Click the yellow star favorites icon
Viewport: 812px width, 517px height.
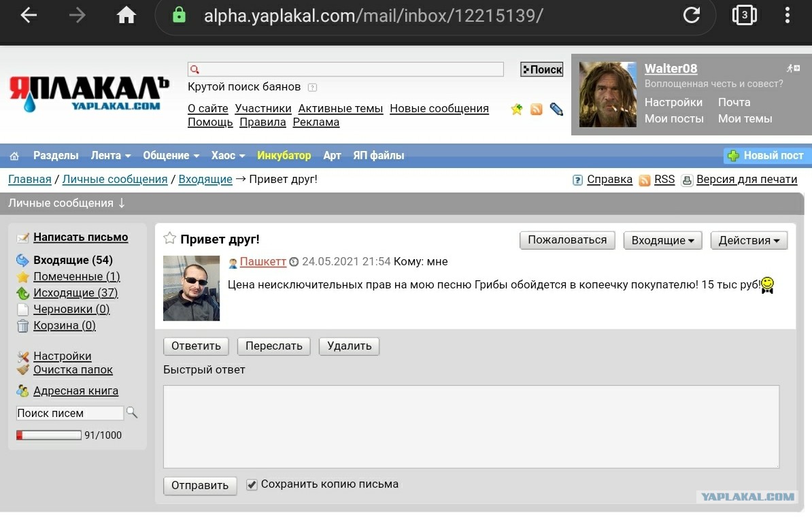click(x=516, y=110)
